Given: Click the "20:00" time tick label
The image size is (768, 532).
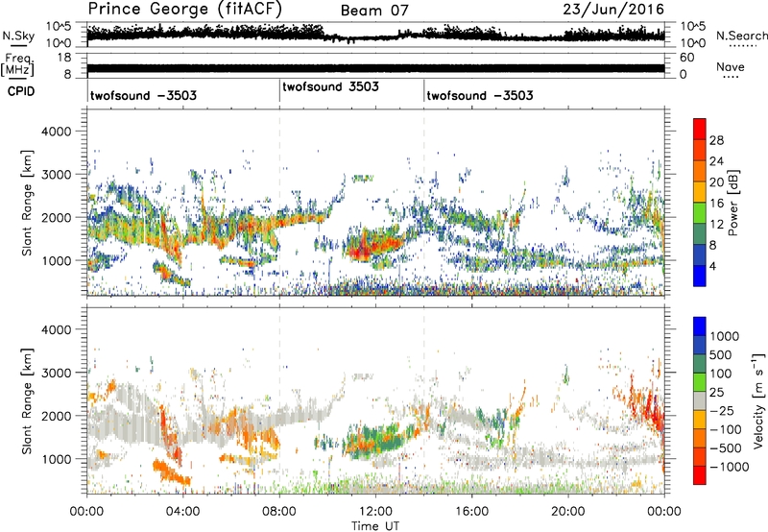Looking at the screenshot, I should [x=568, y=512].
